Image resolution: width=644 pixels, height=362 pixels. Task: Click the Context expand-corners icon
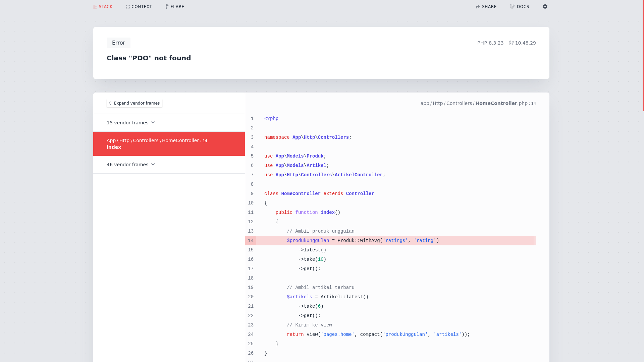coord(128,7)
